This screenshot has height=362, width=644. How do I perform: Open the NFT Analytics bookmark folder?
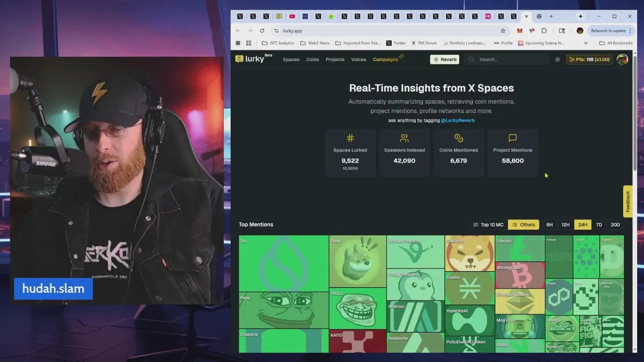point(278,43)
